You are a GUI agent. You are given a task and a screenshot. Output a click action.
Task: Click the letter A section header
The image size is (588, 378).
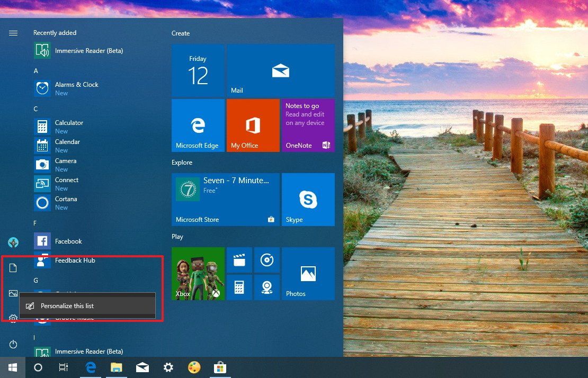[x=35, y=70]
